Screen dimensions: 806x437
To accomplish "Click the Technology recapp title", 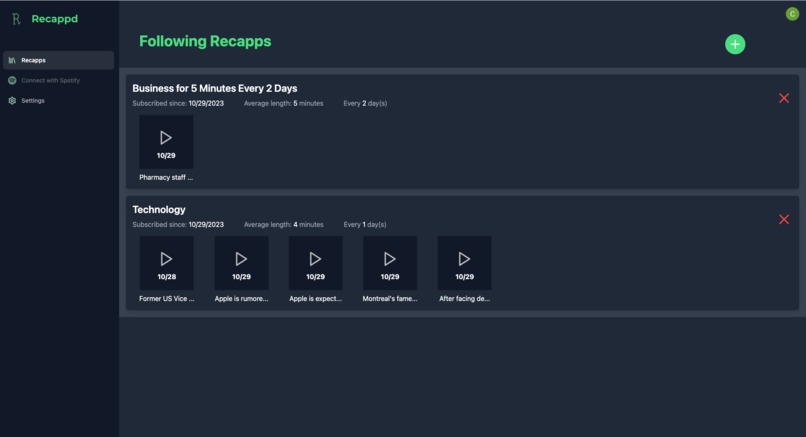I will [x=159, y=210].
